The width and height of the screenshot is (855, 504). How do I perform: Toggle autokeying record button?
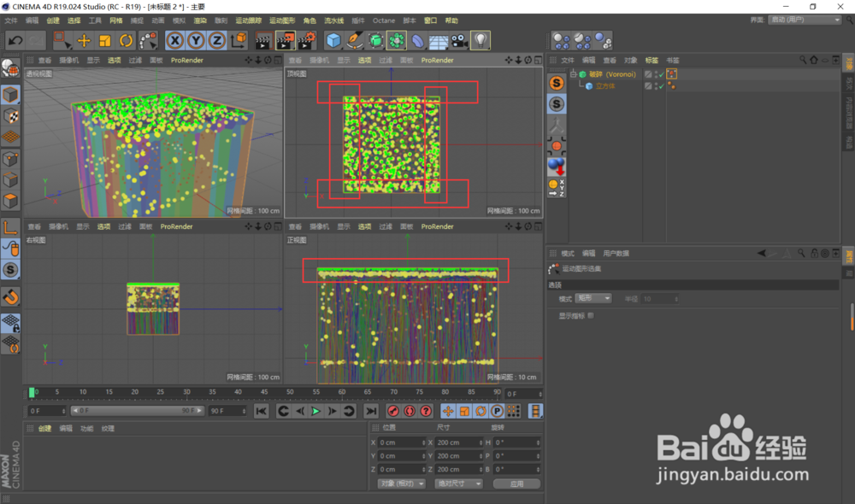tap(410, 412)
